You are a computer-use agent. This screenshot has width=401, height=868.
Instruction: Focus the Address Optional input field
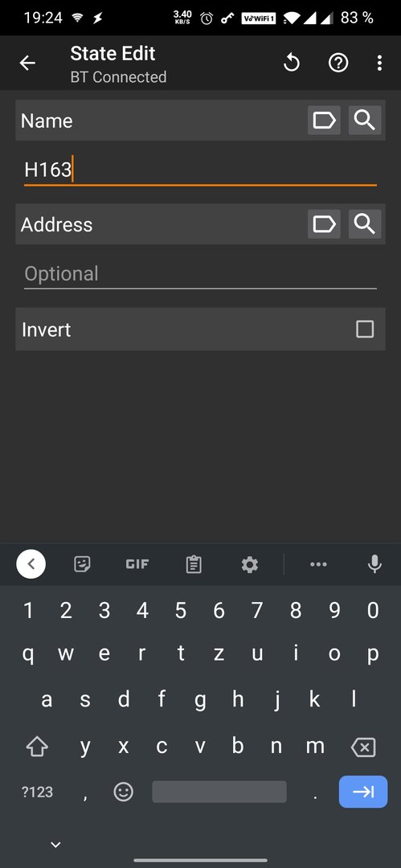click(201, 275)
